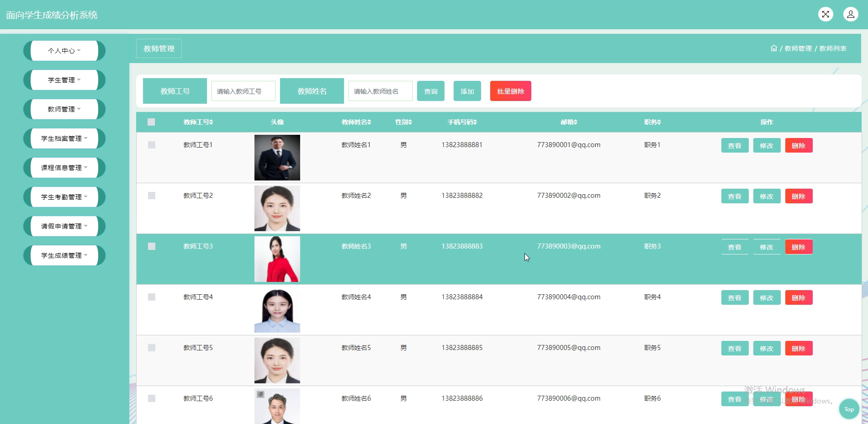Click the 查询 search button
Screen dimensions: 868x424
pos(431,91)
